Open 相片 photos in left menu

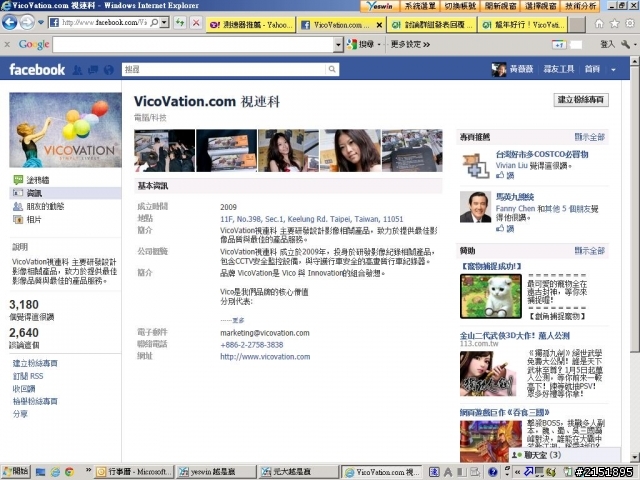(x=27, y=220)
